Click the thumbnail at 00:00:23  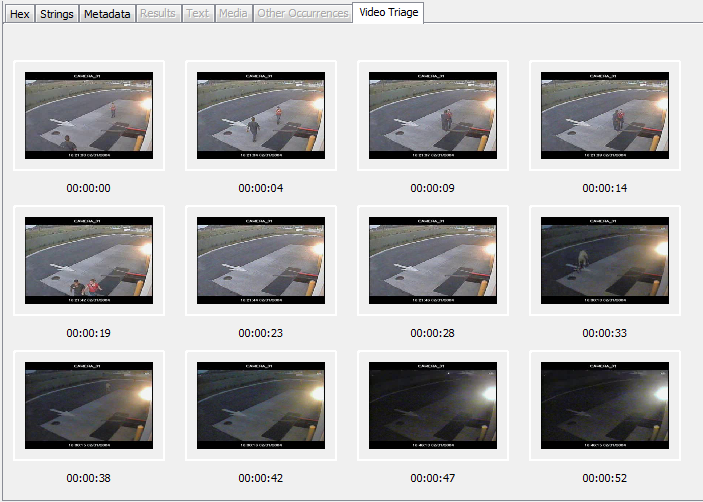(x=261, y=260)
